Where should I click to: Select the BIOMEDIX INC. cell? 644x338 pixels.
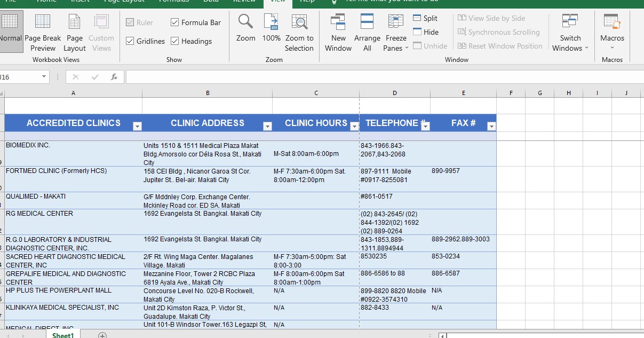point(73,154)
